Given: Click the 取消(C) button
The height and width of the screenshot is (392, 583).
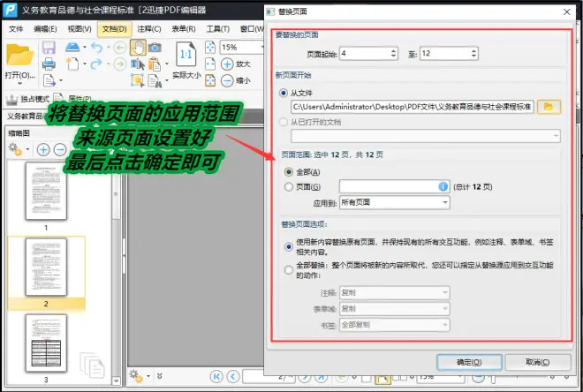Looking at the screenshot, I should coord(538,362).
